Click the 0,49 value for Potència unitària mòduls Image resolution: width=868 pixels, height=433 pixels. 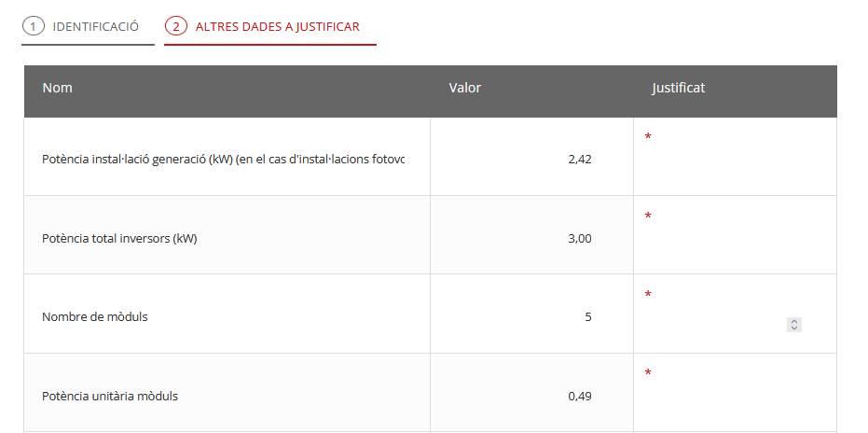(580, 397)
